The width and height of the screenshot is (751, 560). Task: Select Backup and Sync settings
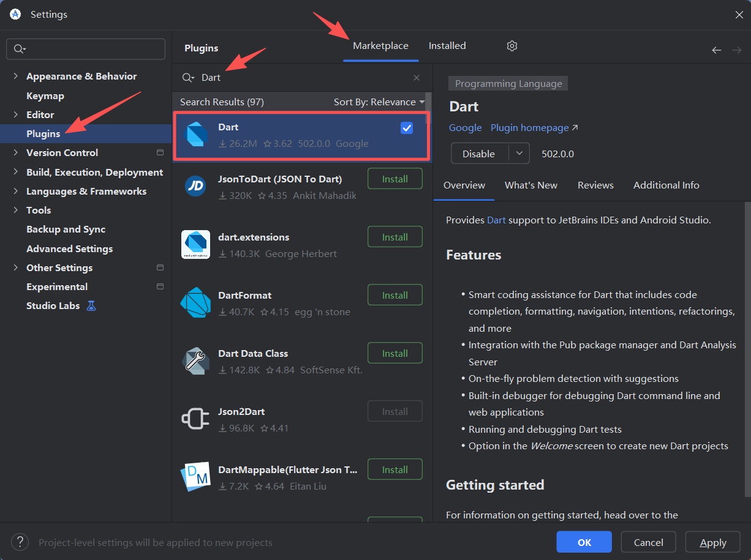(66, 229)
